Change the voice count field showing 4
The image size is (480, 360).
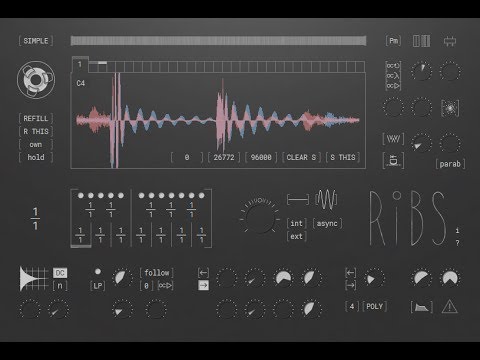pyautogui.click(x=352, y=306)
